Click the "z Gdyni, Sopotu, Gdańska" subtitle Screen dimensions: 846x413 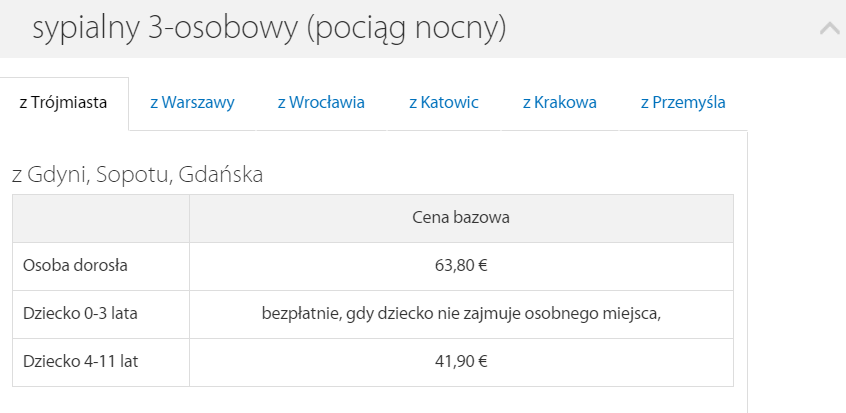click(137, 175)
